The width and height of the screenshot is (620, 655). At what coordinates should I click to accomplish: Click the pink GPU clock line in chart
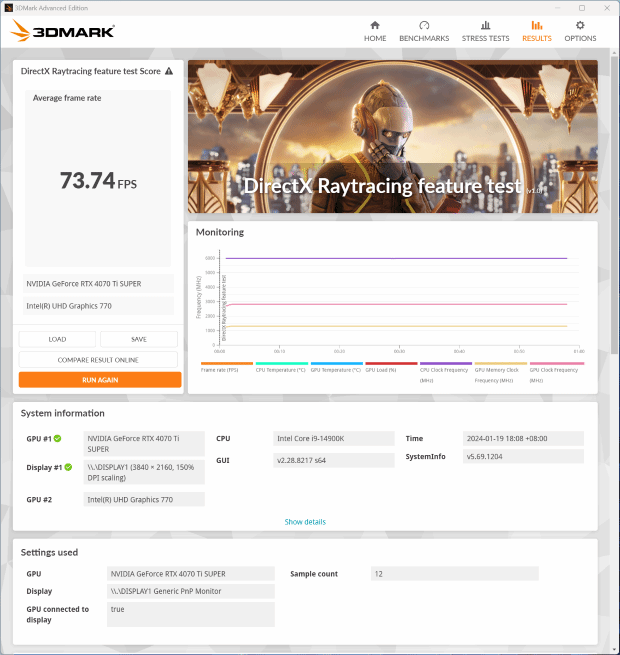(396, 304)
